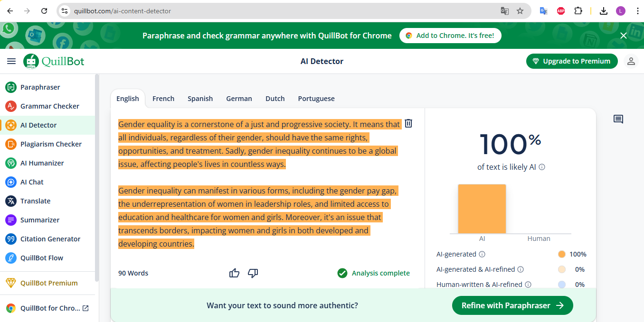Viewport: 644px width, 322px height.
Task: Open Citation Generator from the sidebar
Action: [x=47, y=239]
